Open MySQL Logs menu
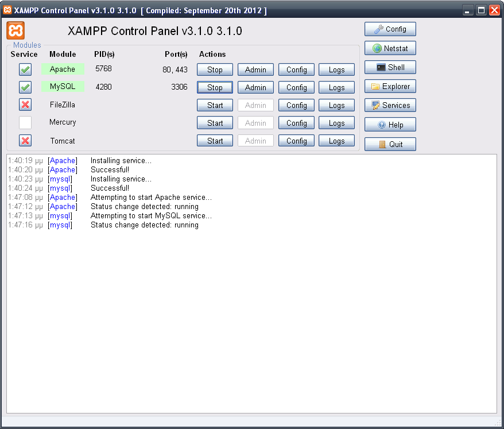The image size is (504, 429). pos(336,87)
